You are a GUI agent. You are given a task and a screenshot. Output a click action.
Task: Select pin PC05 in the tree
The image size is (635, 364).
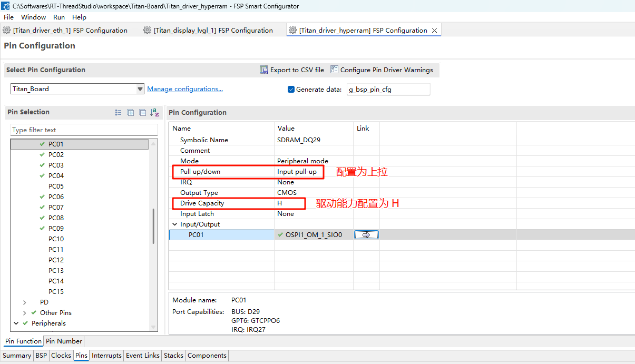click(56, 186)
